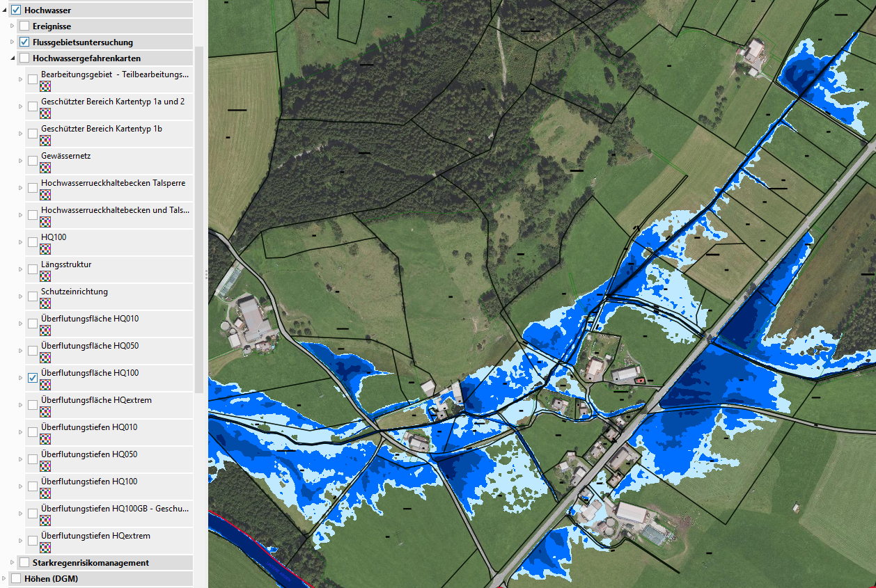The width and height of the screenshot is (876, 588).
Task: Click the panel splitter handle beside the map
Action: 206,276
